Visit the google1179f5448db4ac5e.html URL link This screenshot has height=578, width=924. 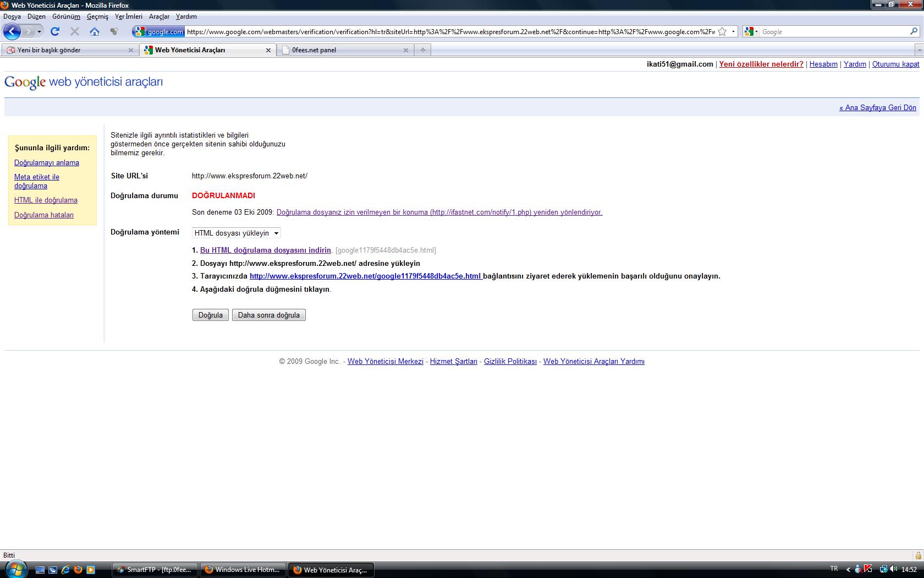(x=366, y=276)
